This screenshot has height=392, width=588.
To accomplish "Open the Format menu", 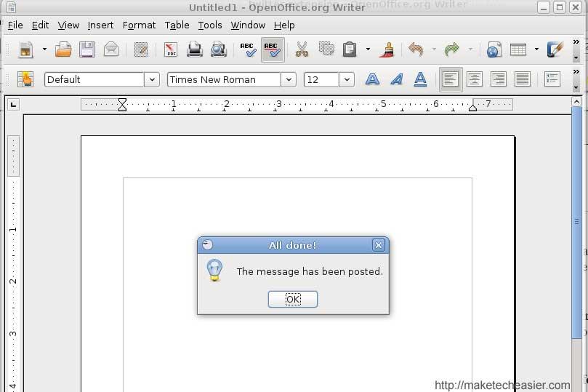I will 139,25.
